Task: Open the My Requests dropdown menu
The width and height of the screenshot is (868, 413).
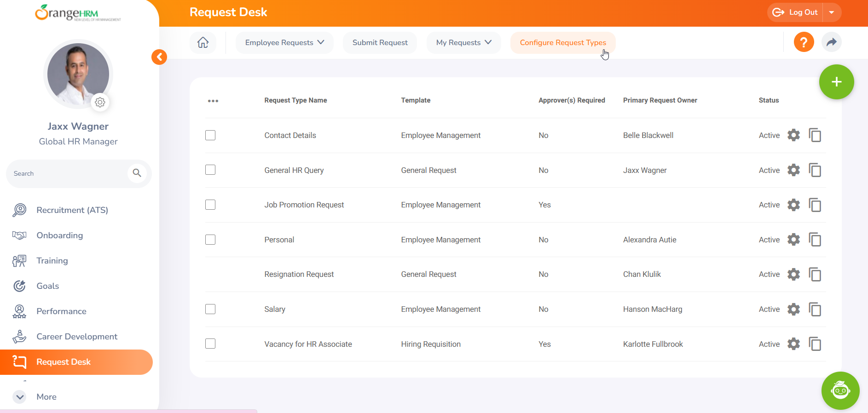Action: coord(463,43)
